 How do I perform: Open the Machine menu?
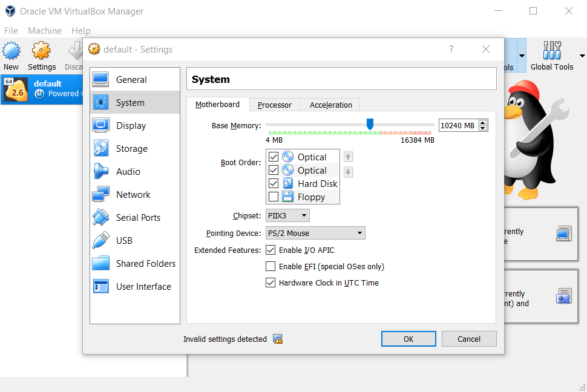point(45,31)
